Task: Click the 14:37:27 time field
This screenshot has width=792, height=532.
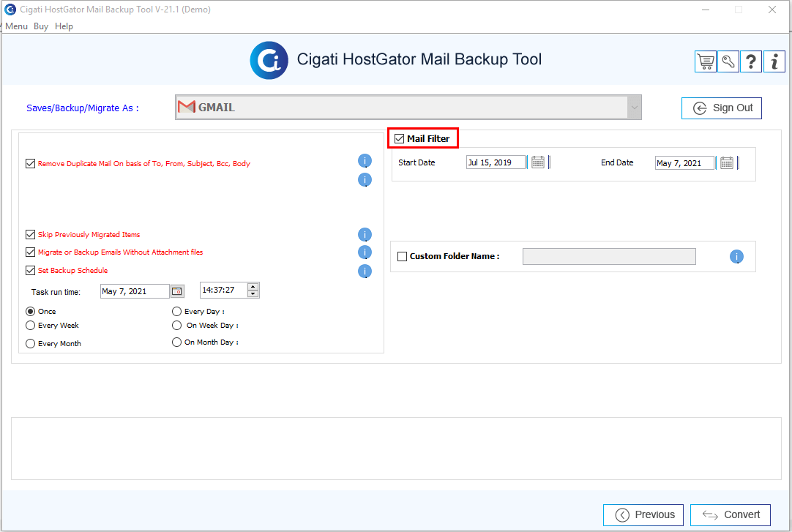Action: tap(223, 291)
